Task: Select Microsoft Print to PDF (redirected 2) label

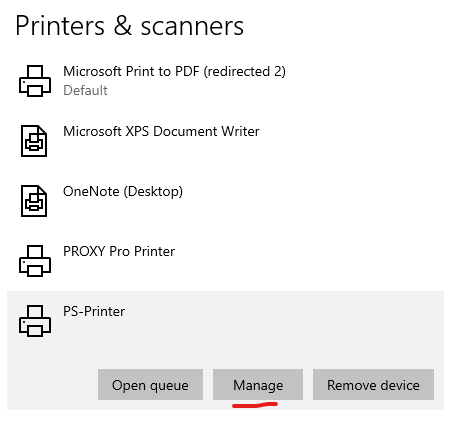Action: click(x=174, y=71)
